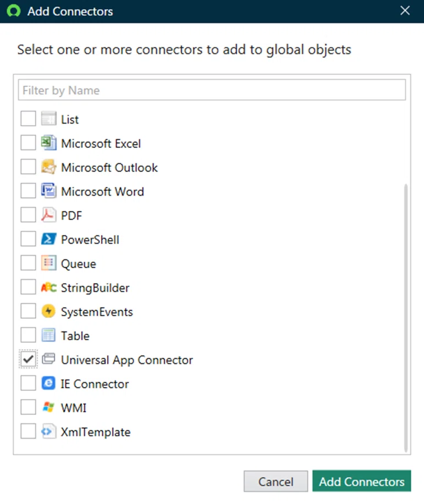
Task: Click the Universal App Connector icon
Action: click(49, 359)
